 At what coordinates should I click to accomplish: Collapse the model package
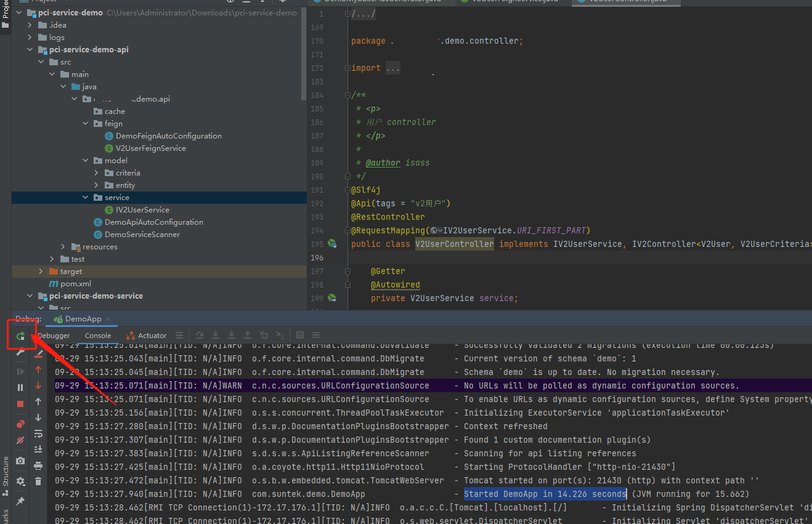tap(85, 161)
